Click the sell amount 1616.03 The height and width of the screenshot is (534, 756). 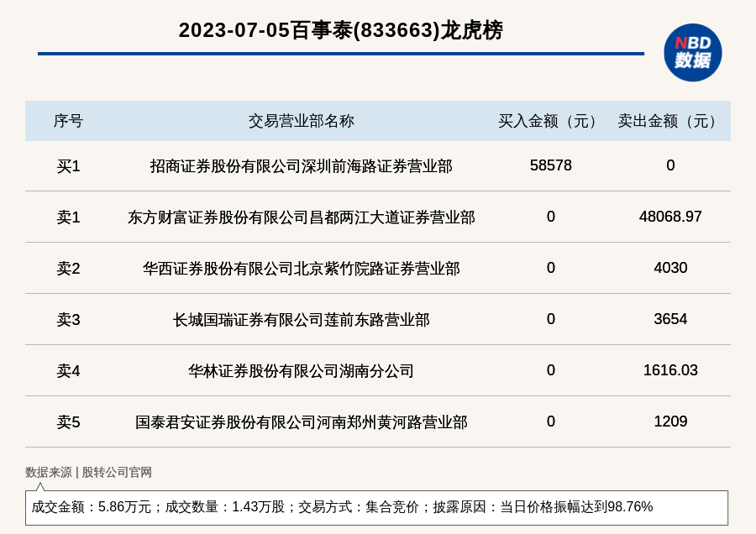(x=670, y=370)
